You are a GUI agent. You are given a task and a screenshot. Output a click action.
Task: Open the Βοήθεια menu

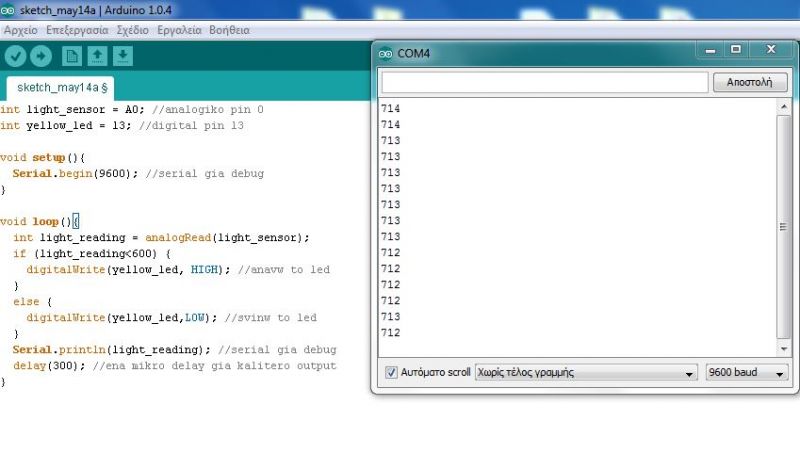click(230, 30)
